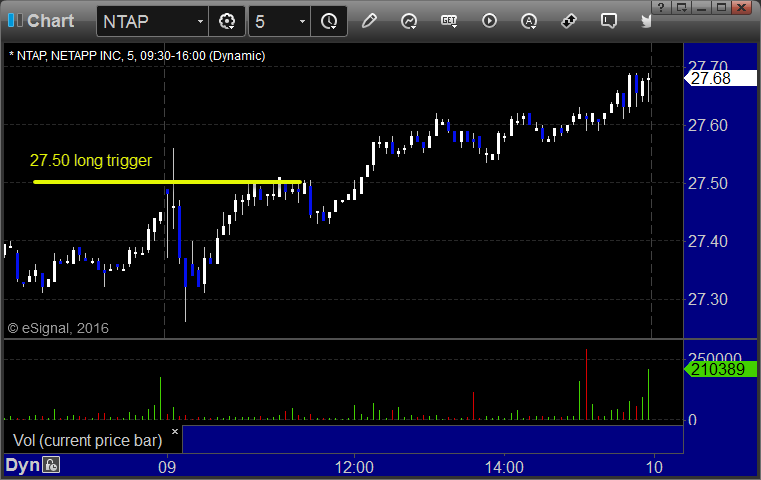The image size is (761, 480).
Task: Click the 27.30 price axis label
Action: tap(708, 299)
